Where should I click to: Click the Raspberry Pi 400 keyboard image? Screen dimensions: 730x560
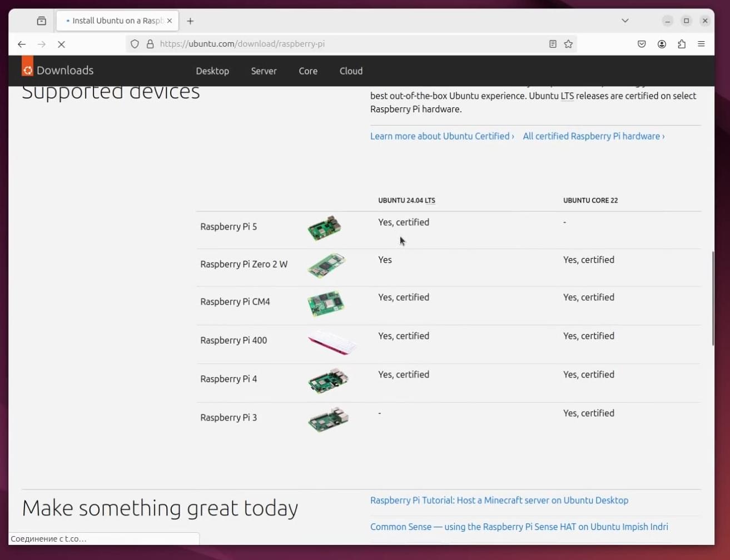point(332,342)
